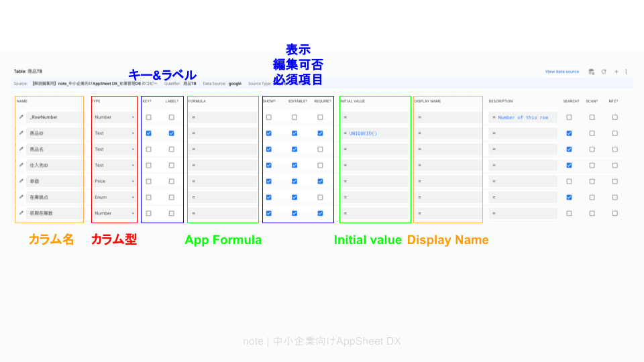Enable REQUIRE? for 在庫拠点
Screen dimensions: 644x362
pos(320,197)
